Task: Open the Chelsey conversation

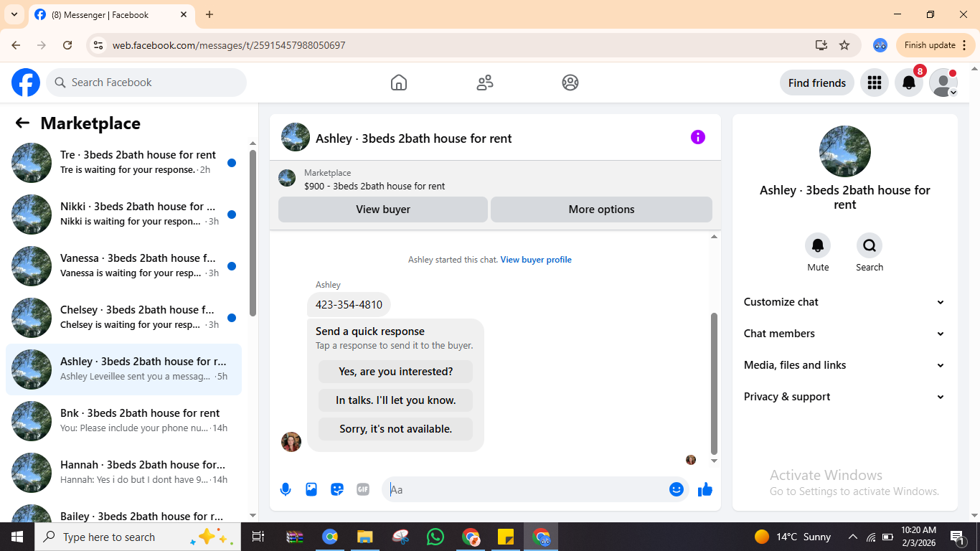Action: 123,317
